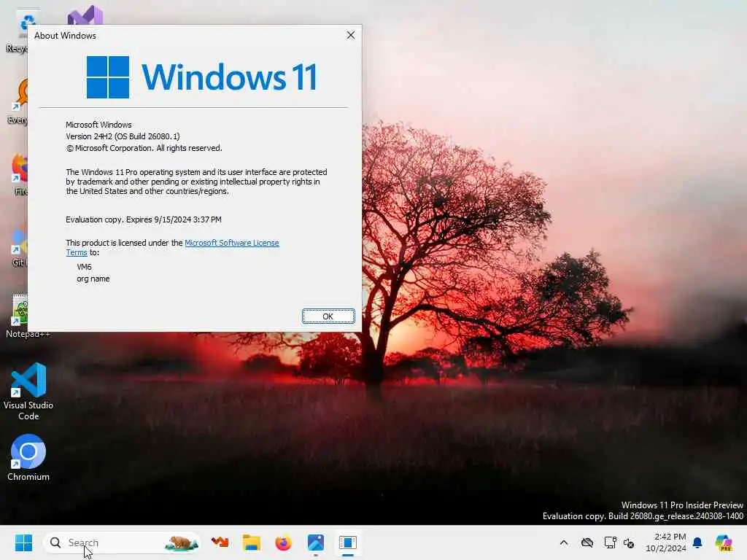This screenshot has height=560, width=747.
Task: Open the muted volume tray icon
Action: click(629, 542)
